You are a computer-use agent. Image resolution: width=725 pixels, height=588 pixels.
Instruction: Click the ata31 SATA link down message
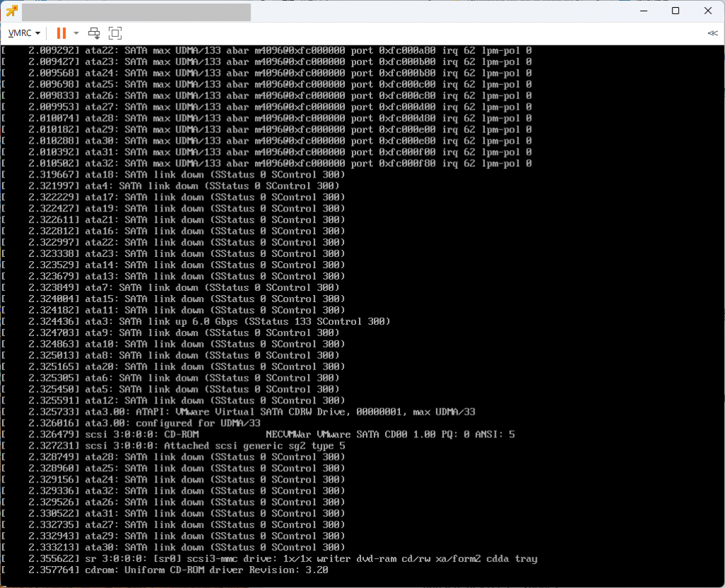[173, 514]
